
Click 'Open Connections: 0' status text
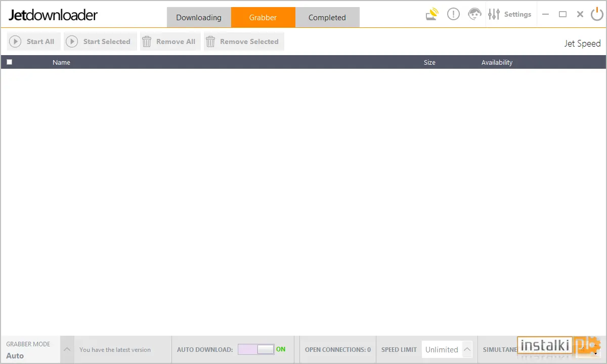click(x=338, y=349)
